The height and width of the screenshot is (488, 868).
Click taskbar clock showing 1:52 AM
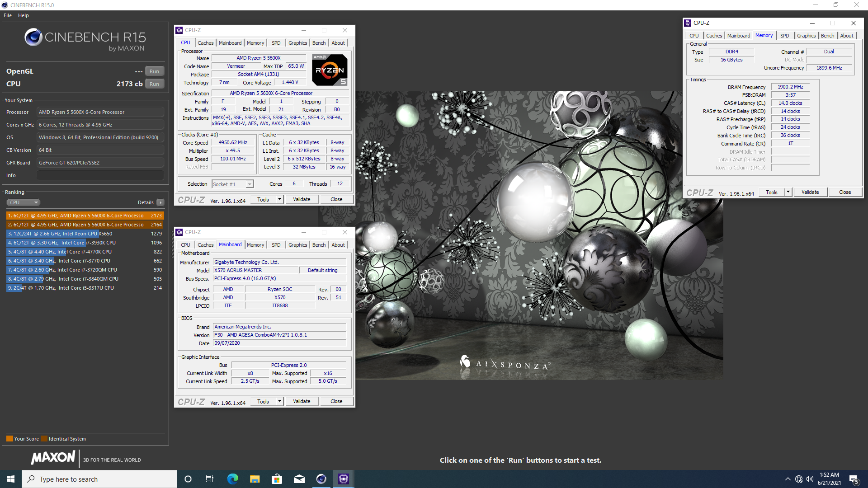click(x=829, y=479)
